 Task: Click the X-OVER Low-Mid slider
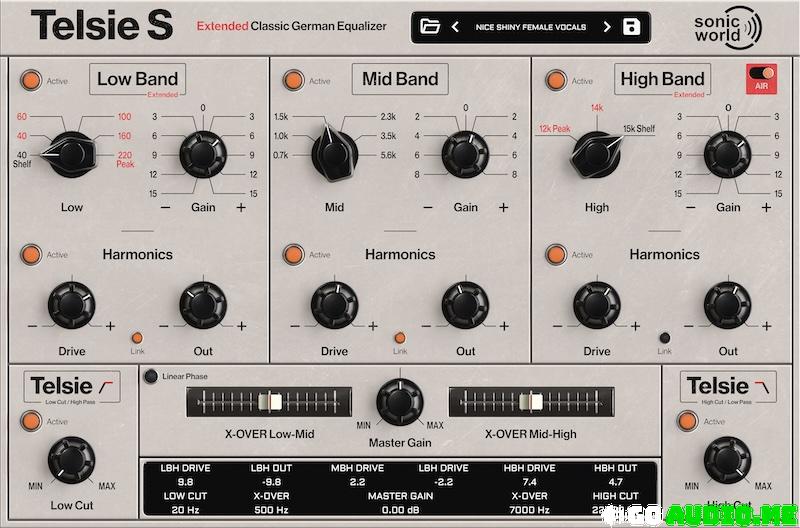[x=270, y=401]
